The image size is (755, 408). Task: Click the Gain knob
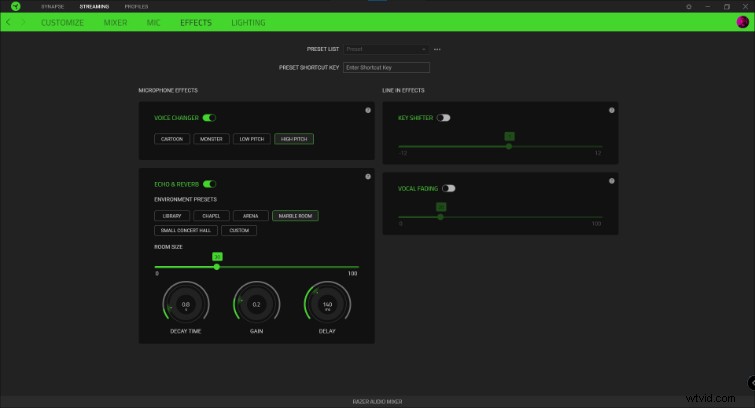point(257,304)
